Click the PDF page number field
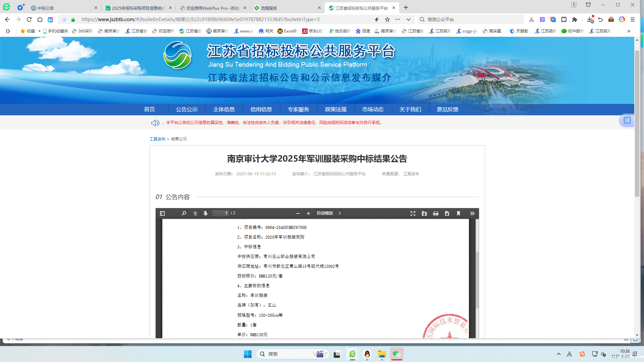 (x=220, y=213)
